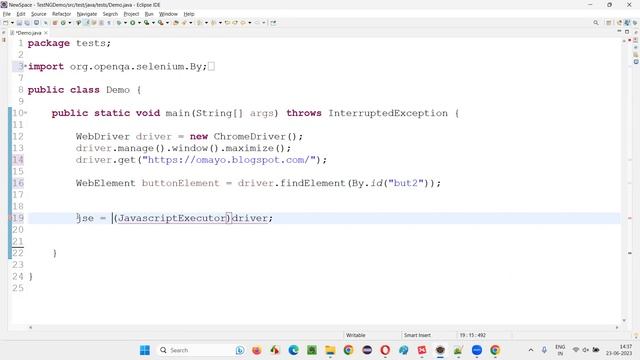The width and height of the screenshot is (640, 360).
Task: Click the Last Edit Location icon
Action: point(227,23)
